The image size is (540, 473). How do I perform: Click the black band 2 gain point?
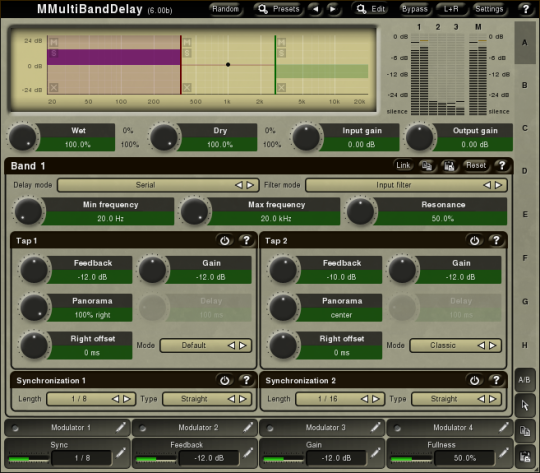coord(228,64)
